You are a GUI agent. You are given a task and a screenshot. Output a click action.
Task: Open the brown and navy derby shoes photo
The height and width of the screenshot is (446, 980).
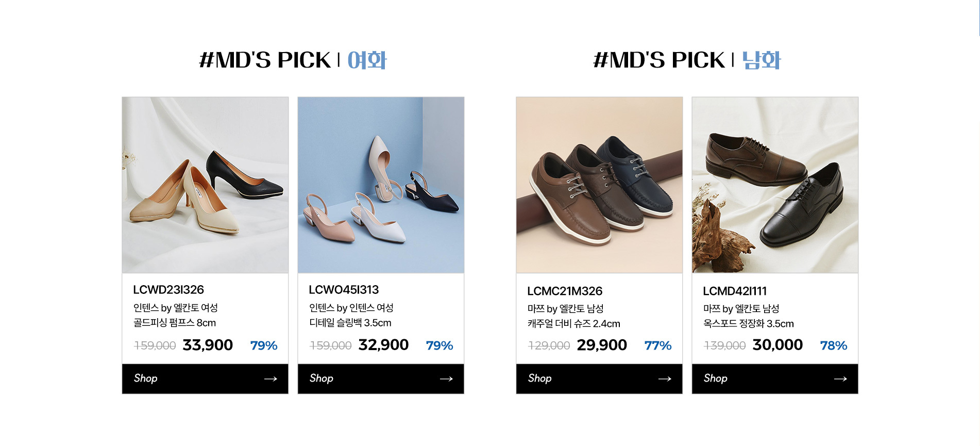[x=599, y=185]
